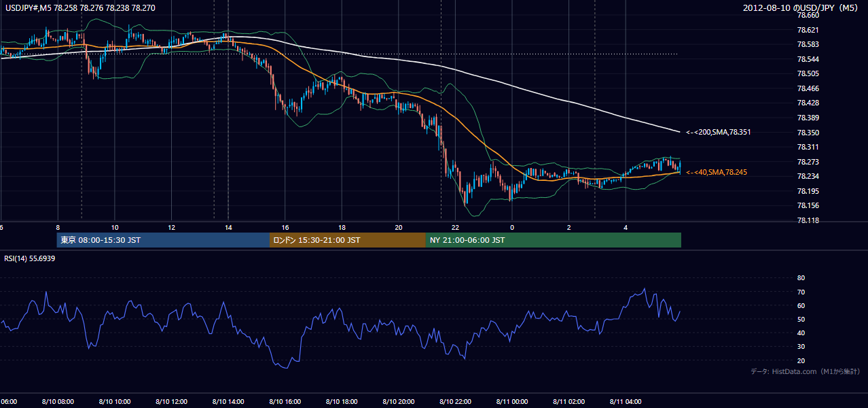Click price axis value 78.621
Viewport: 868px width, 408px height.
[808, 30]
